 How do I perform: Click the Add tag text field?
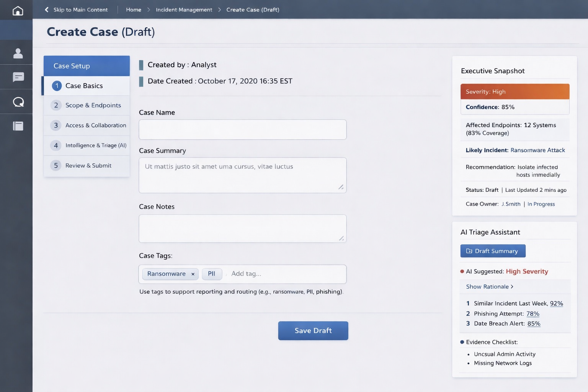[283, 274]
